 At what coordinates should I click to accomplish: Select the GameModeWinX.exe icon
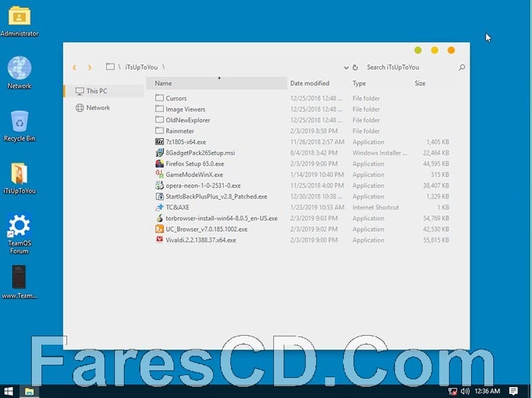click(x=160, y=174)
